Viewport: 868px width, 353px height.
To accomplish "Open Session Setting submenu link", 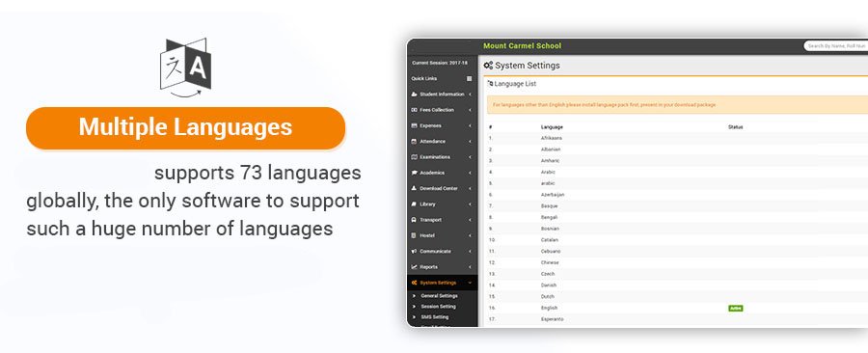I will [x=438, y=307].
